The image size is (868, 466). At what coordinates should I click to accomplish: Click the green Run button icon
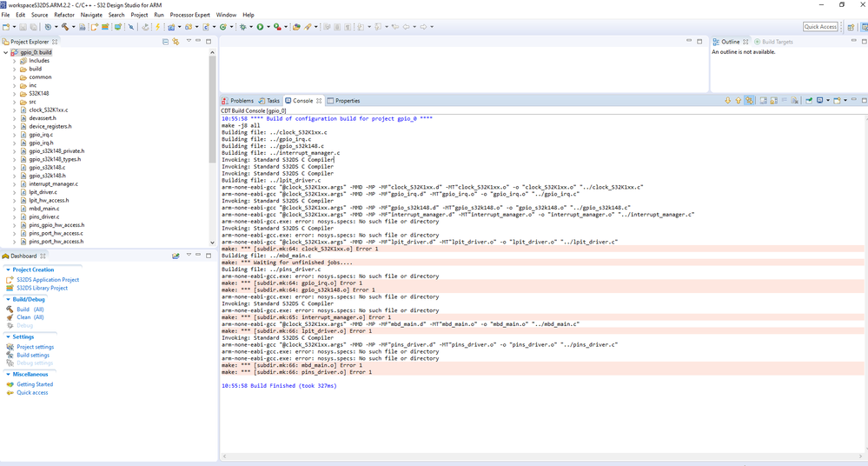pos(260,27)
